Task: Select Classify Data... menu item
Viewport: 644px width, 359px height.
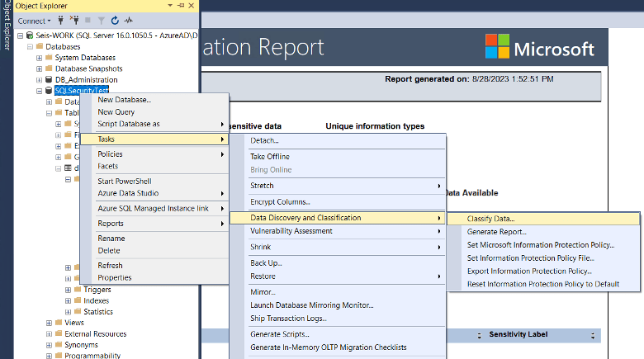Action: pyautogui.click(x=543, y=219)
